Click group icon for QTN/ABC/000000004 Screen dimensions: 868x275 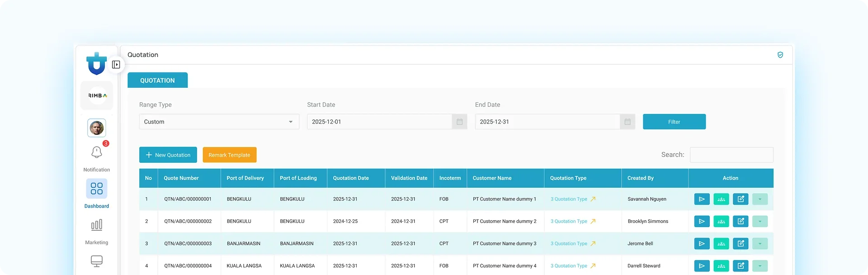[x=721, y=266]
